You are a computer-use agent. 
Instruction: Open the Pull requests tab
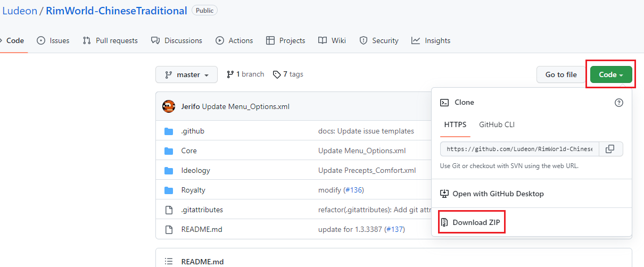(x=110, y=40)
